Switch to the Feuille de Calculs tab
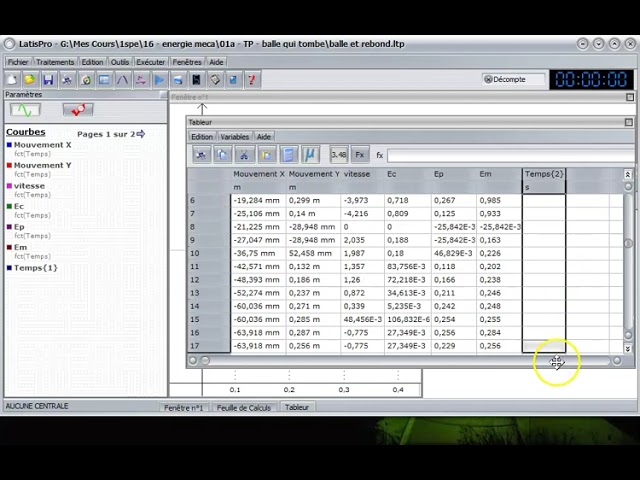 244,407
